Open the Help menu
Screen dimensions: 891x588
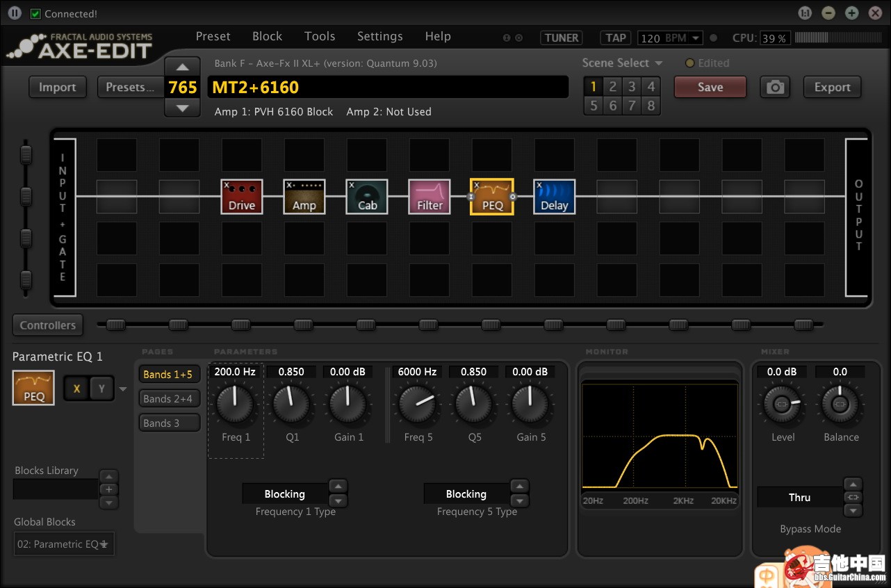(x=438, y=36)
